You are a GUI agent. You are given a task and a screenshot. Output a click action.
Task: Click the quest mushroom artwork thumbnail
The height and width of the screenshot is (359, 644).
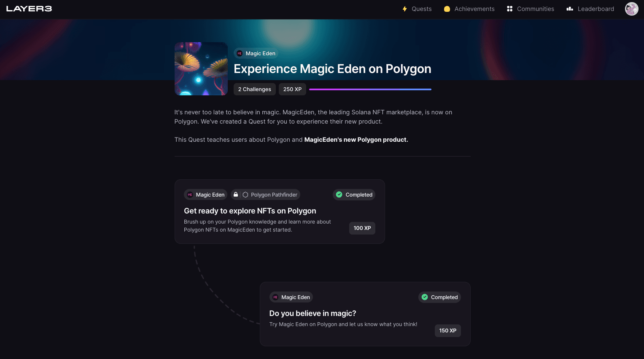201,69
